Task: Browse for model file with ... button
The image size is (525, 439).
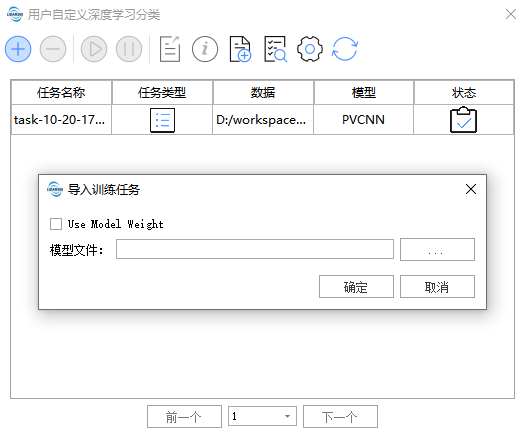Action: click(437, 249)
